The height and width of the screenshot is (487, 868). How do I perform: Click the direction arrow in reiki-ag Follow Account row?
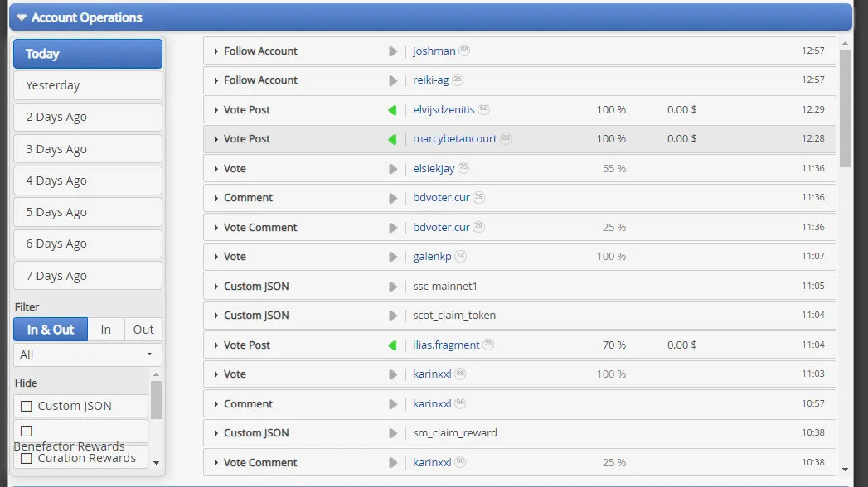coord(392,80)
